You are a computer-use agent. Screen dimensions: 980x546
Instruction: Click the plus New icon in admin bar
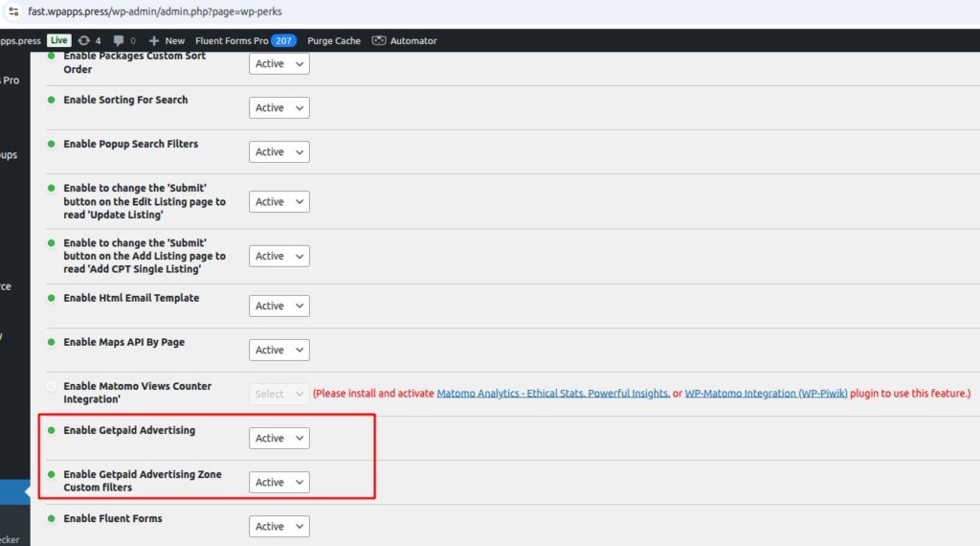pos(155,40)
